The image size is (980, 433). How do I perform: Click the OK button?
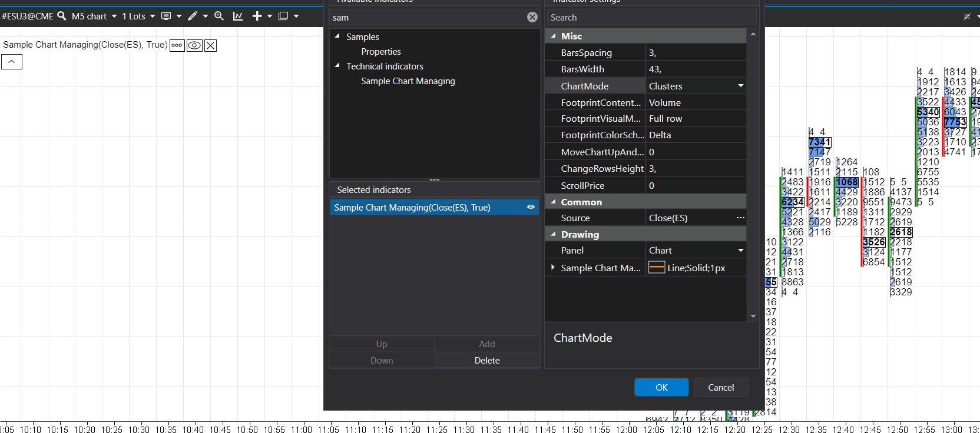(661, 387)
